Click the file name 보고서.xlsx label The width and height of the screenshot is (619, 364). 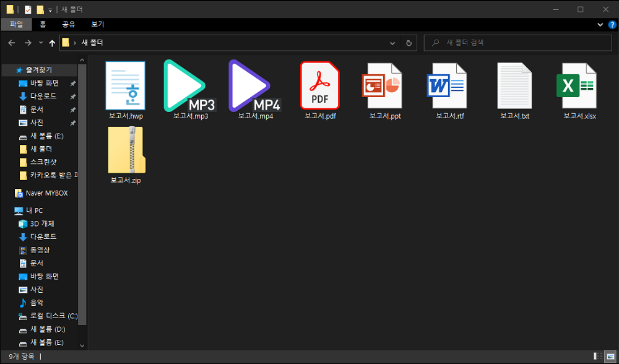[579, 116]
